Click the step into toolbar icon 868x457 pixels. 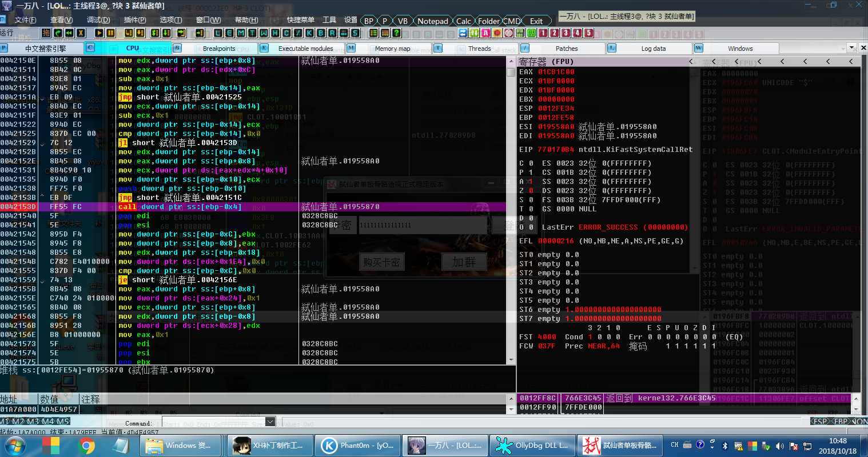[x=129, y=33]
